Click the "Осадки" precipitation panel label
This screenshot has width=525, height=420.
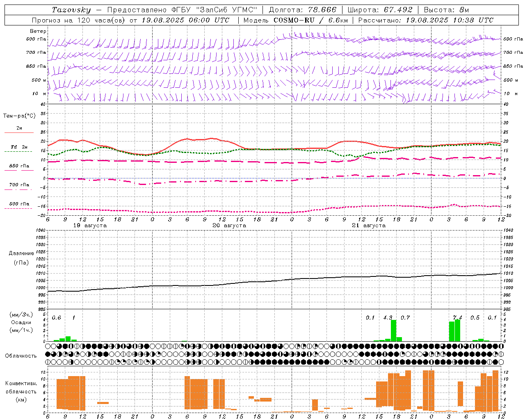tap(21, 322)
